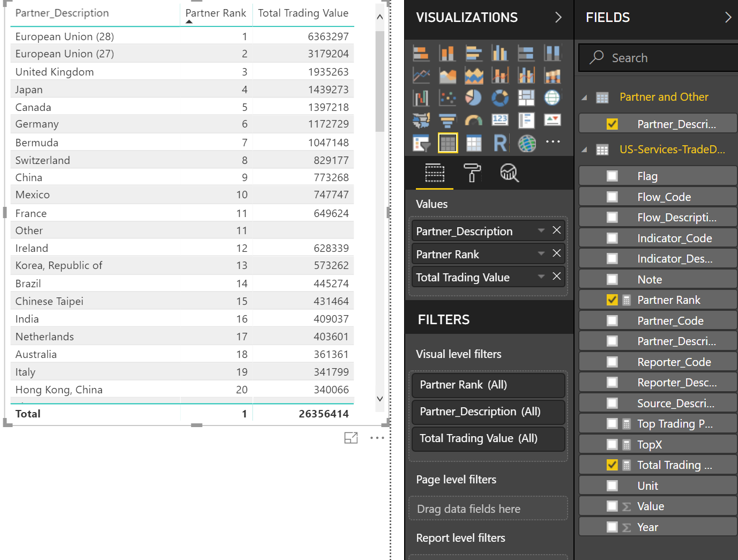The image size is (738, 560).
Task: Check the Flag field checkbox
Action: tap(612, 176)
